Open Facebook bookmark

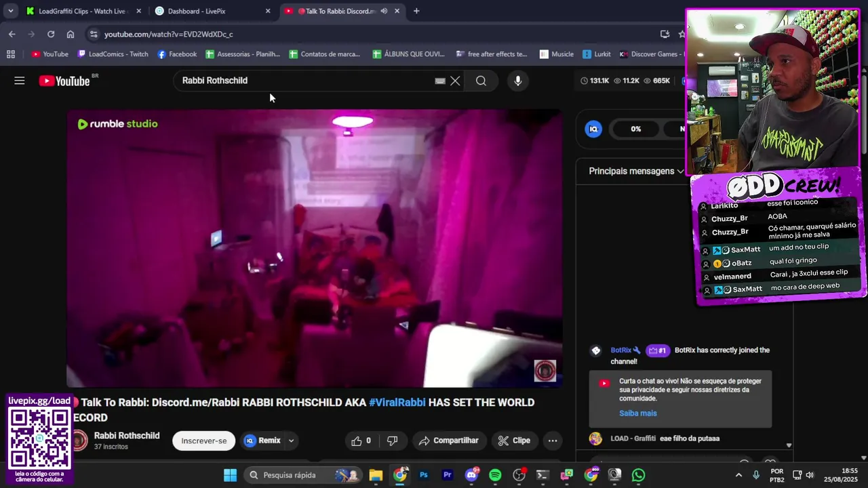(177, 54)
